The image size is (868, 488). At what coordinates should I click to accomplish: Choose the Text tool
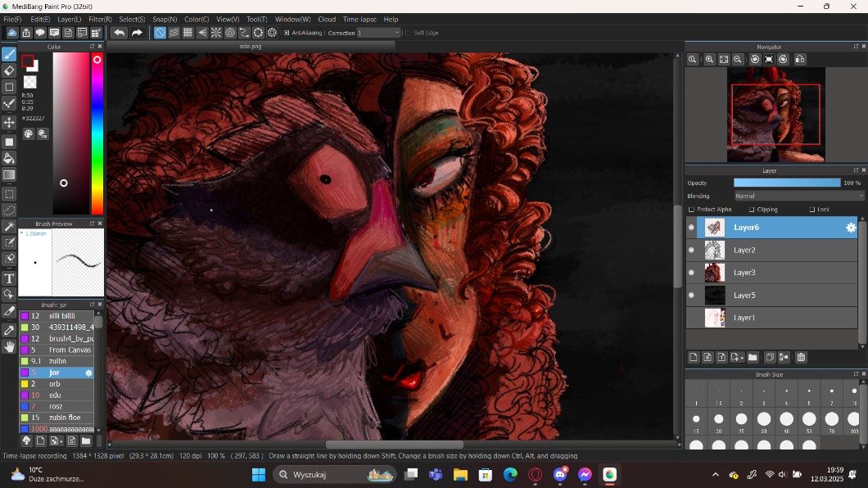pos(9,278)
